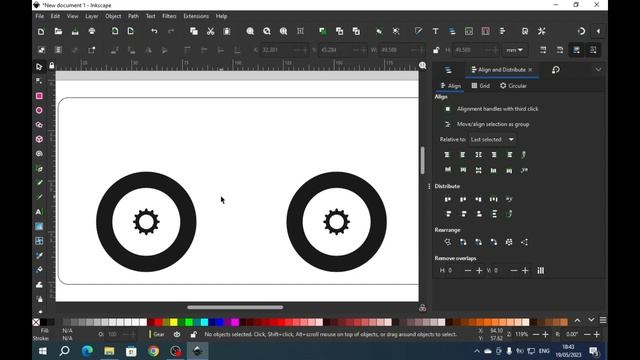This screenshot has height=360, width=640.
Task: Click the Cut scissors icon
Action: [x=210, y=31]
